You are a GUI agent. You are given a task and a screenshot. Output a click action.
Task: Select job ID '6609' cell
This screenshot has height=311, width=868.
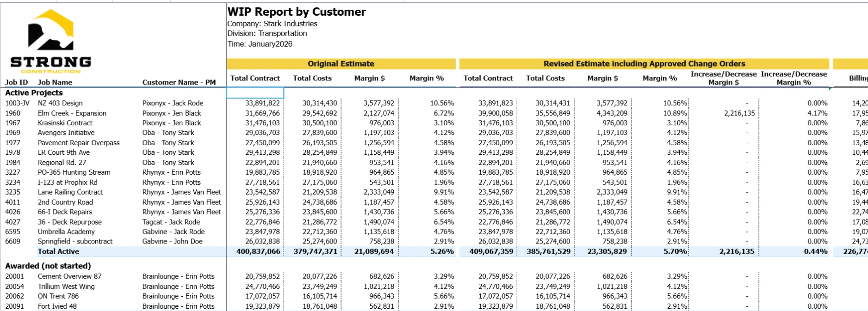pyautogui.click(x=13, y=242)
